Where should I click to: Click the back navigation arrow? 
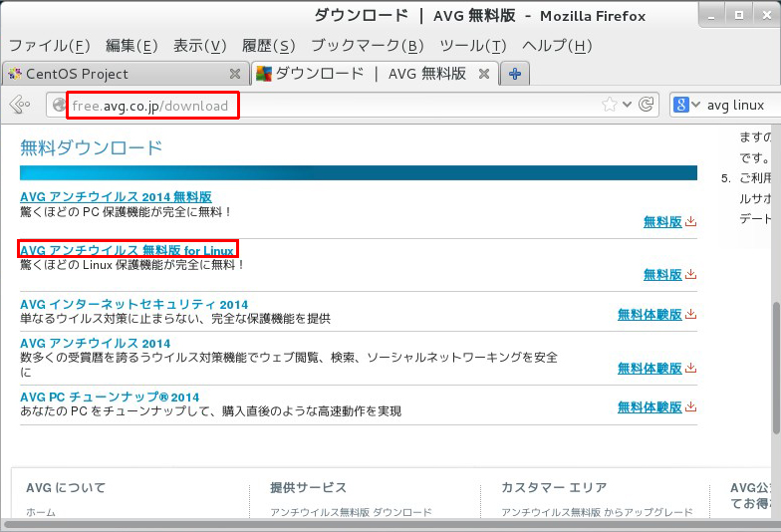click(18, 105)
